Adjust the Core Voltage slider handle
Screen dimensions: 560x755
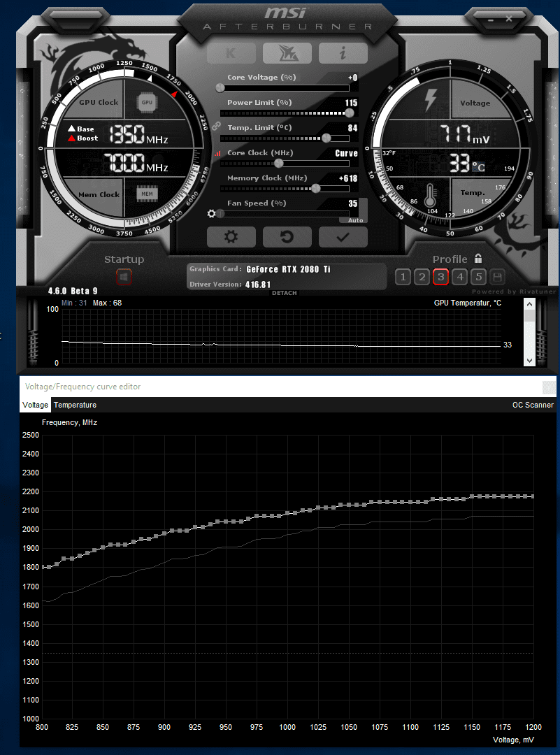click(220, 87)
